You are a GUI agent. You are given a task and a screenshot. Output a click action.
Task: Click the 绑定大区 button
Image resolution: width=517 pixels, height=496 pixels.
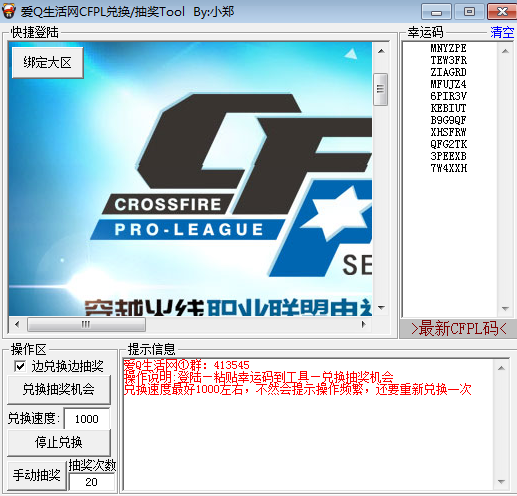47,63
